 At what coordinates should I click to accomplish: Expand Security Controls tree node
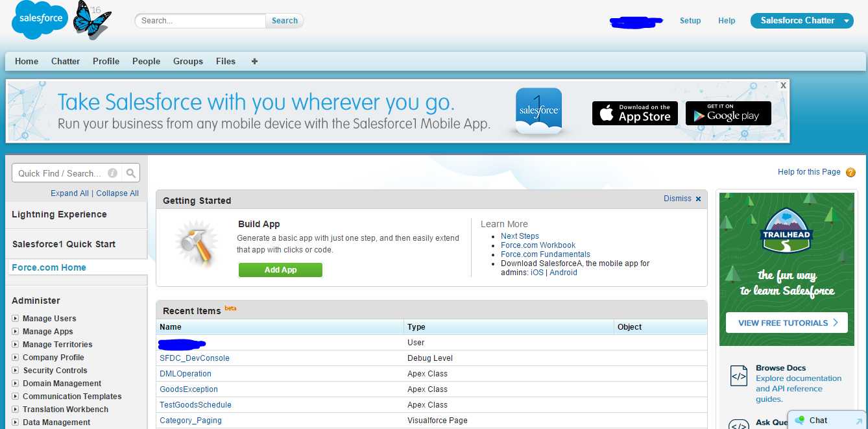(16, 371)
